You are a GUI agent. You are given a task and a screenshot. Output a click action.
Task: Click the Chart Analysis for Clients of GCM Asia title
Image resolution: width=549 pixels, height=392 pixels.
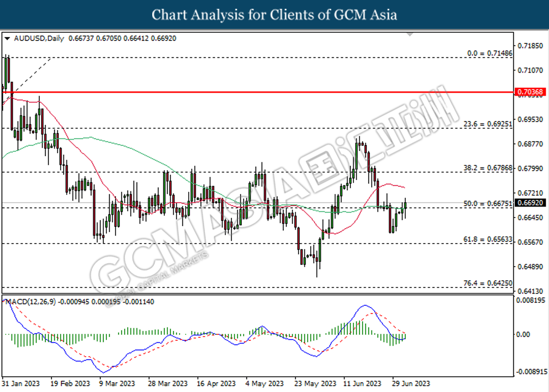coord(274,15)
